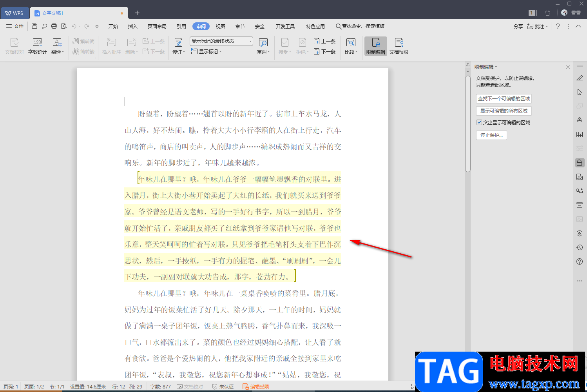Click the 审阅 review pane icon
The width and height of the screenshot is (587, 392).
pos(263,46)
